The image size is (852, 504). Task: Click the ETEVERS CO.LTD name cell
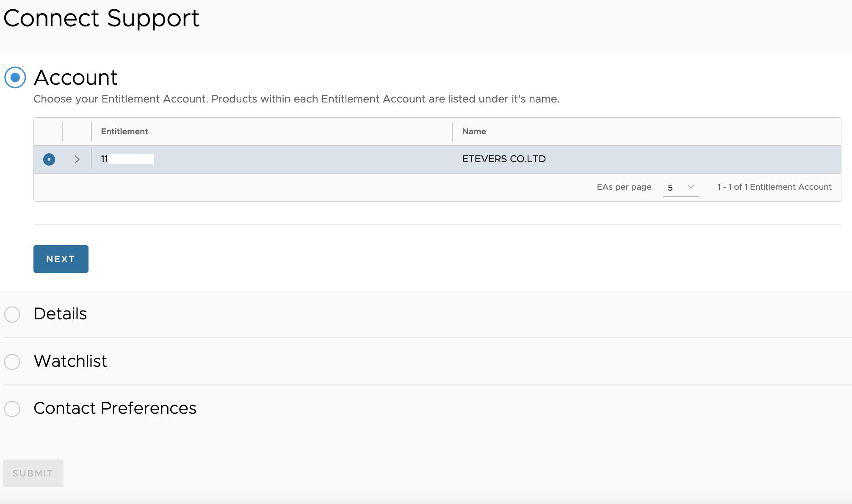503,159
